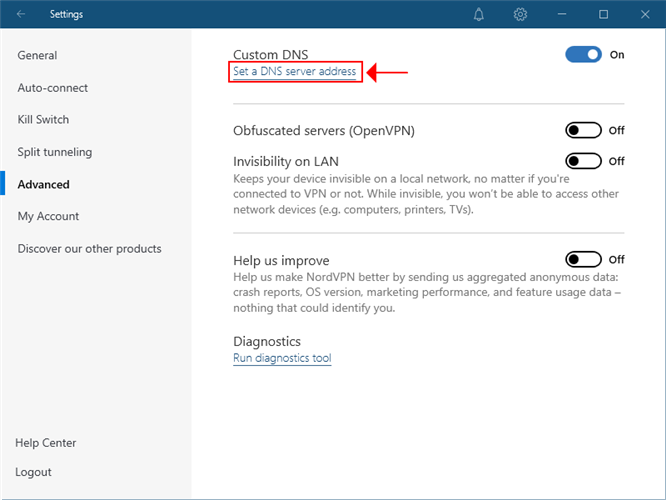Open the notifications bell icon

tap(479, 15)
